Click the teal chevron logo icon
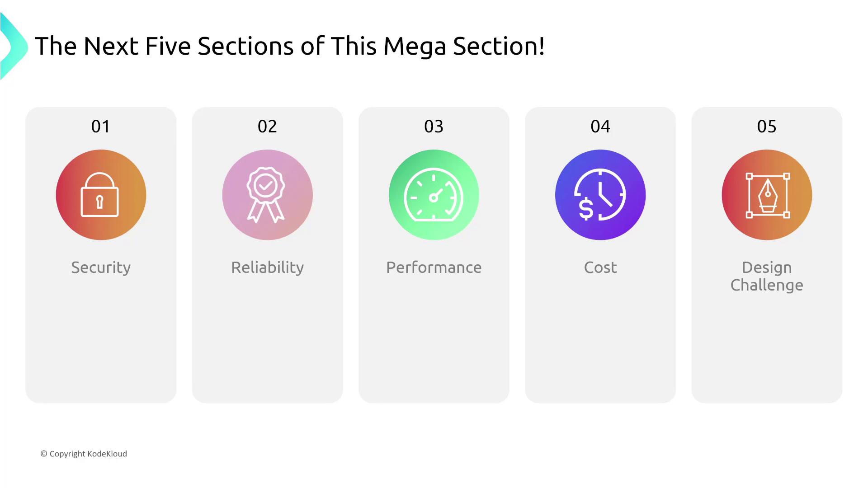This screenshot has width=868, height=488. (x=14, y=47)
